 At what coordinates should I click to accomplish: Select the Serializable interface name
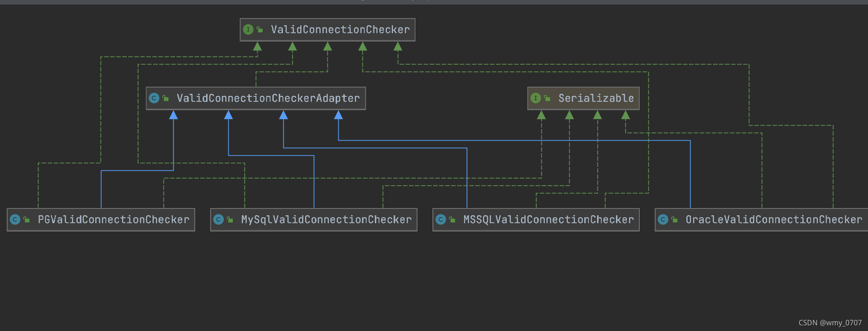(x=596, y=98)
